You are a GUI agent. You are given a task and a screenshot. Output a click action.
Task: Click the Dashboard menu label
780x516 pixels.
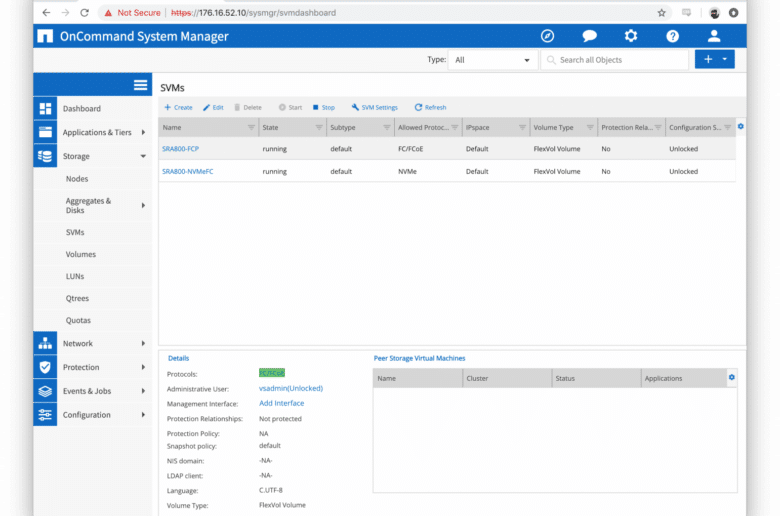[x=82, y=108]
